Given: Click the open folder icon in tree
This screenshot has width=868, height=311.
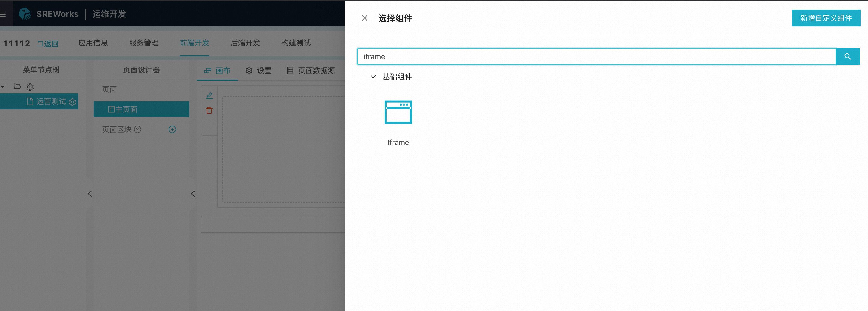Looking at the screenshot, I should [17, 87].
